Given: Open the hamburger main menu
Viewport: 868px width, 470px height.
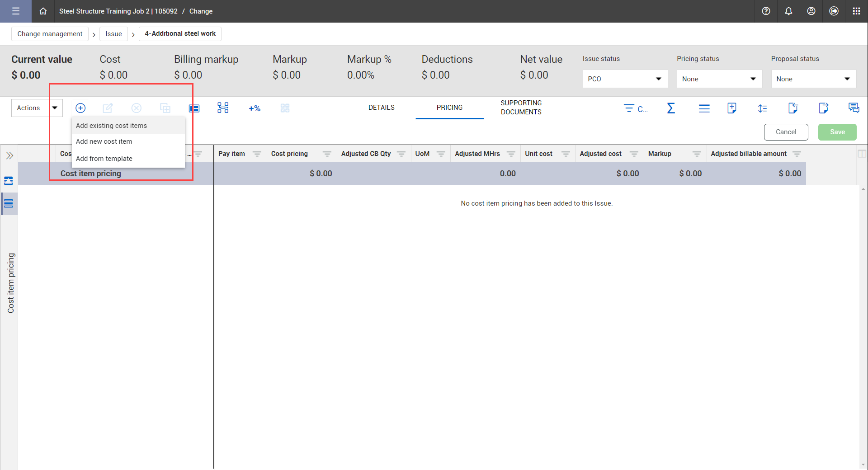Looking at the screenshot, I should coord(16,11).
